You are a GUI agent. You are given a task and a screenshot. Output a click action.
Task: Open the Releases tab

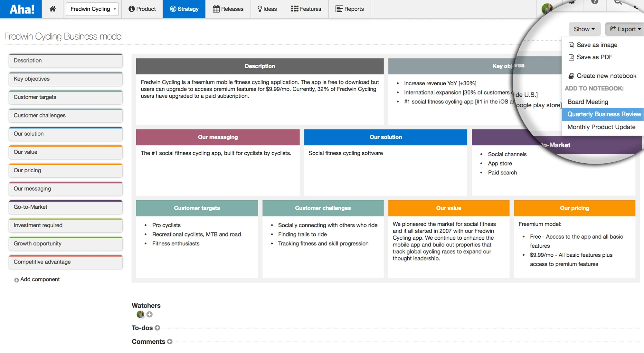click(x=228, y=9)
